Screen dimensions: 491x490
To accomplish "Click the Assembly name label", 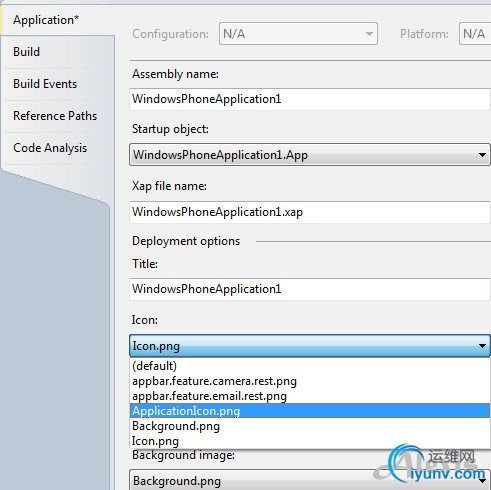I will pos(176,74).
